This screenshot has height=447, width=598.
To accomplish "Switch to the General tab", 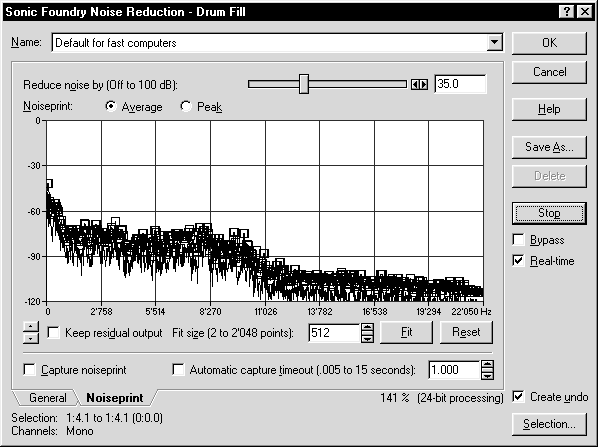I will [x=48, y=398].
